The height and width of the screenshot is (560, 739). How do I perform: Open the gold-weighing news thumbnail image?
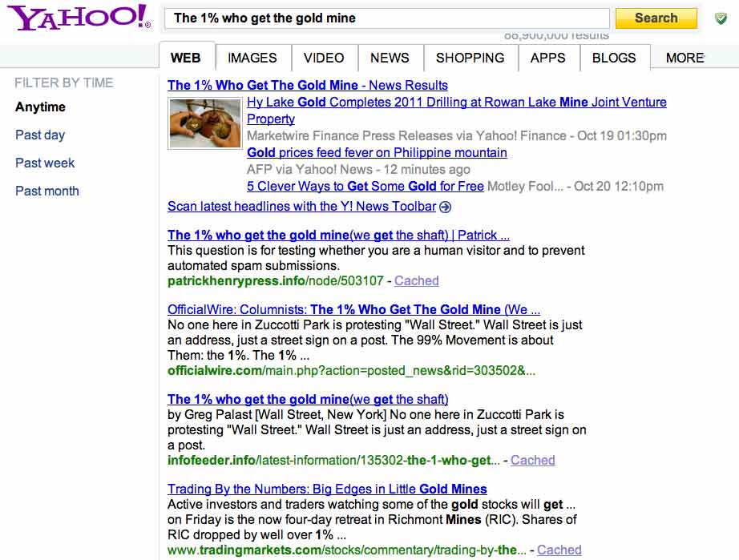point(205,123)
